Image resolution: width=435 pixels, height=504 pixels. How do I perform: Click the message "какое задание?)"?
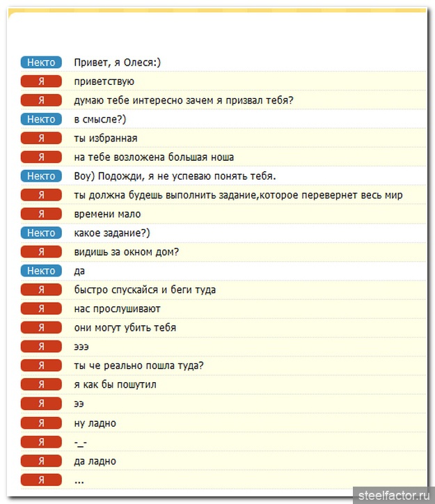click(112, 233)
